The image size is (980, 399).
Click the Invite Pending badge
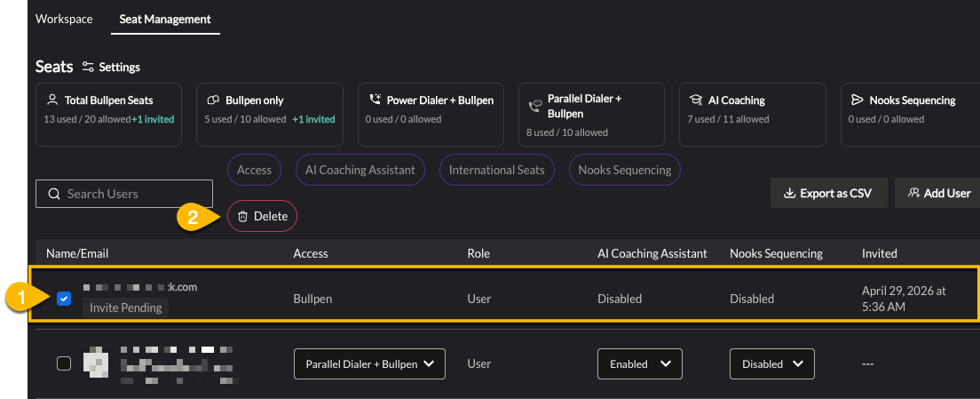(126, 307)
